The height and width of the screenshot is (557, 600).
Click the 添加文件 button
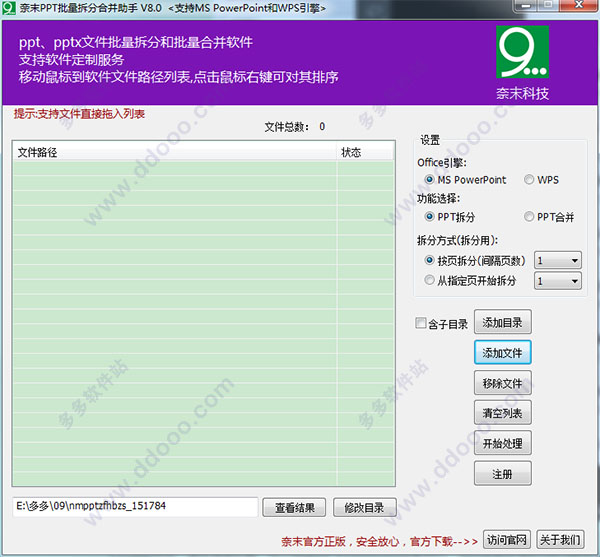(502, 352)
